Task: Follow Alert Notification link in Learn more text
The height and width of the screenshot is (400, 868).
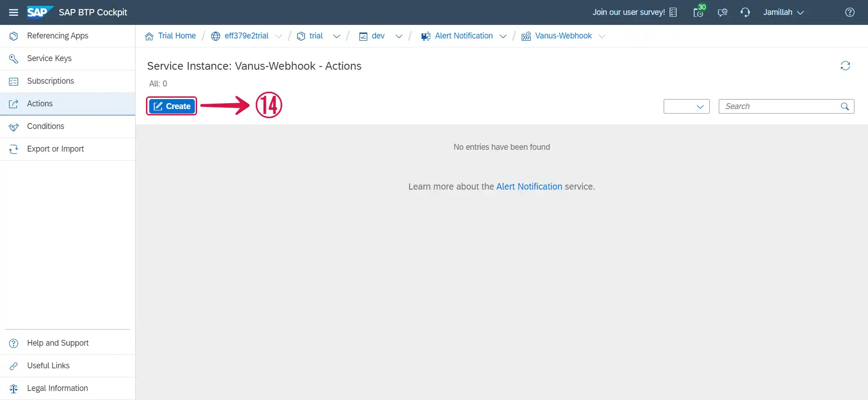Action: tap(529, 186)
